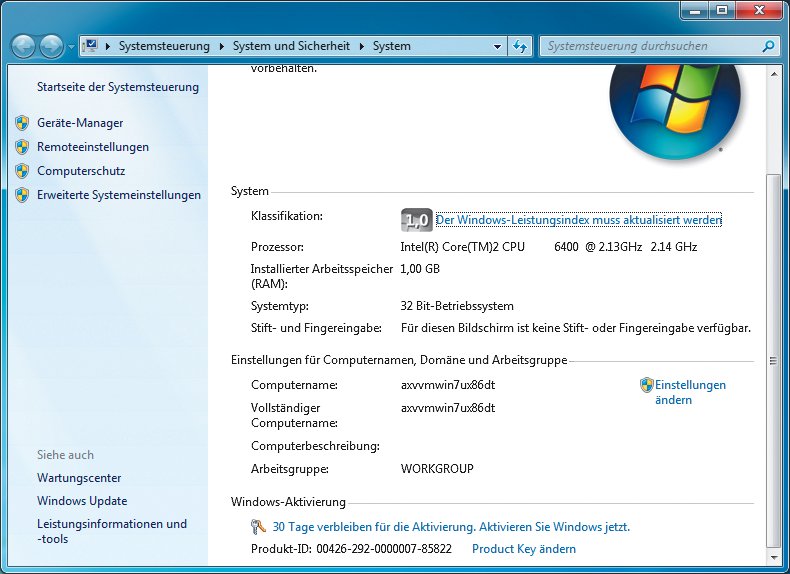Expand the arrow before Systemsteuerung breadcrumb

(108, 46)
